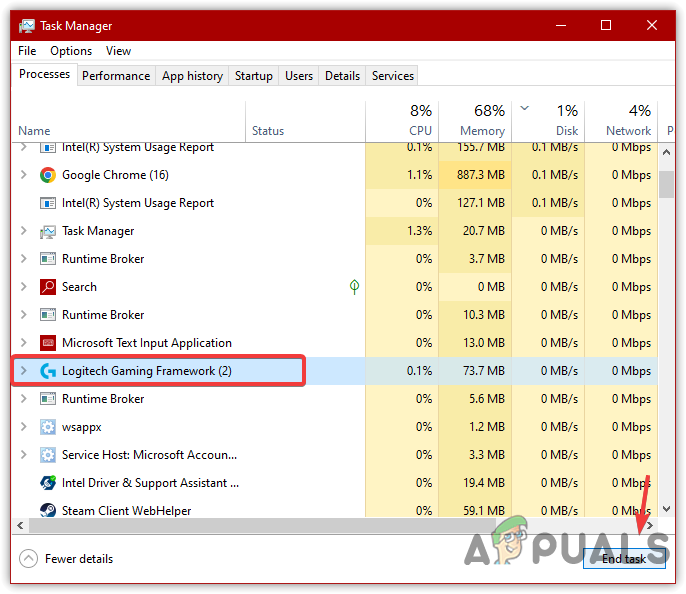
Task: Click the Fewer details circle arrow icon
Action: [x=28, y=559]
